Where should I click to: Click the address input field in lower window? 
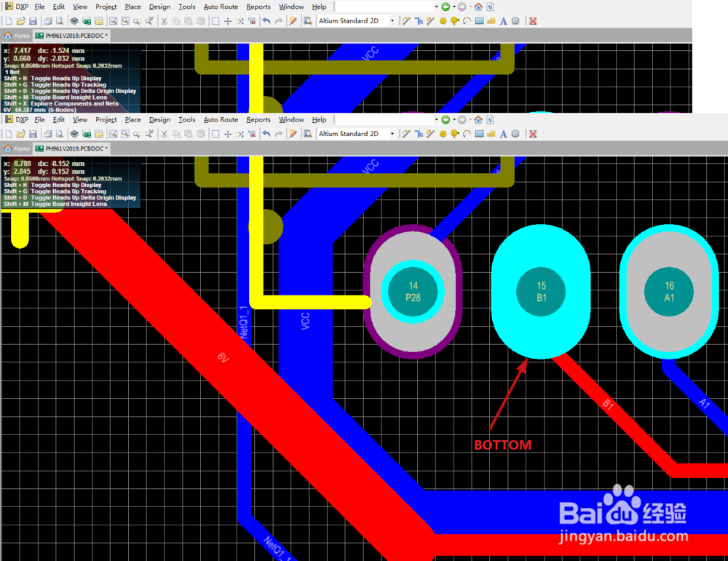click(x=384, y=120)
